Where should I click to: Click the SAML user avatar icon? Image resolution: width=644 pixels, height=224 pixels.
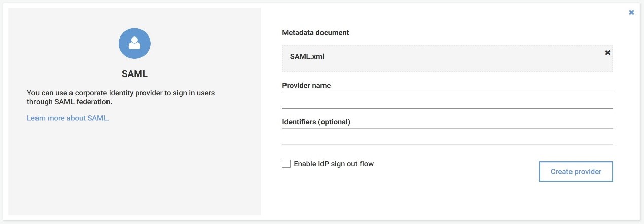pos(134,44)
